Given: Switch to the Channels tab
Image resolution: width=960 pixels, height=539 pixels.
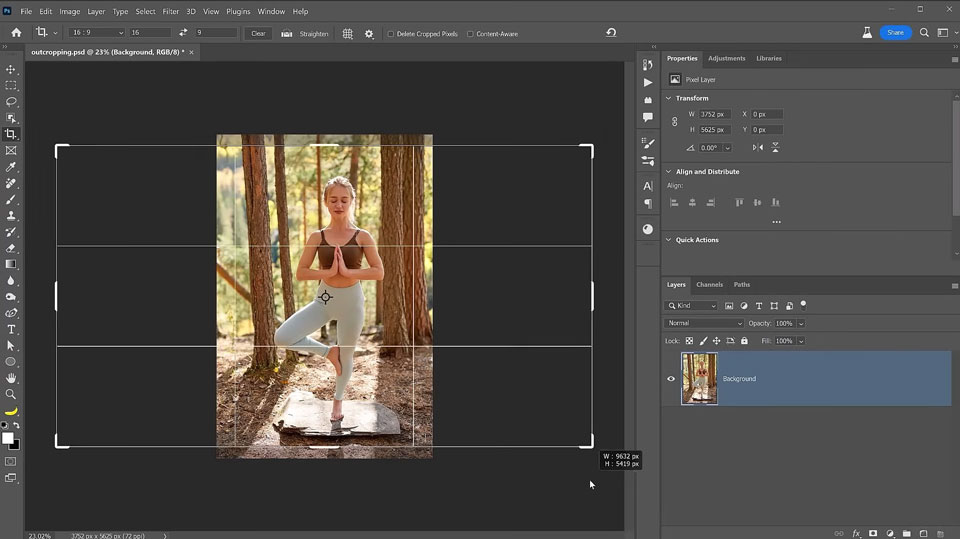Looking at the screenshot, I should [x=710, y=284].
